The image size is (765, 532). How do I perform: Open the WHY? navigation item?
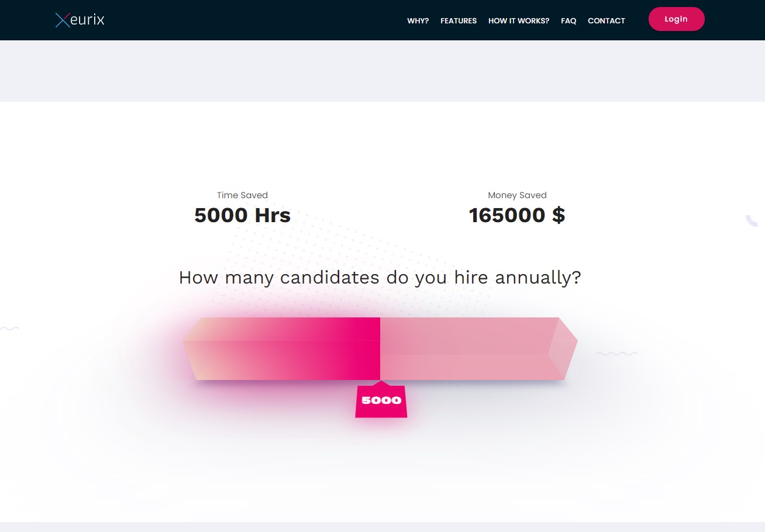pos(418,20)
